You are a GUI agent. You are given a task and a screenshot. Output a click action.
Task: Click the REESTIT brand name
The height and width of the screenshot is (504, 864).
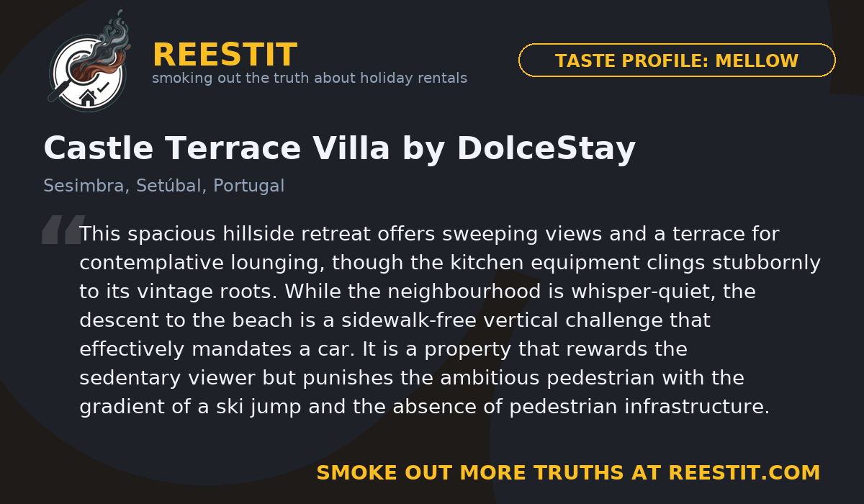224,55
